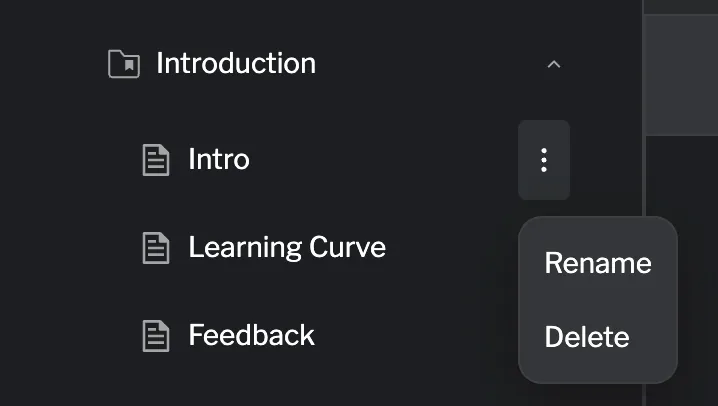Collapse the Introduction section with the chevron
The image size is (718, 406).
pos(554,65)
